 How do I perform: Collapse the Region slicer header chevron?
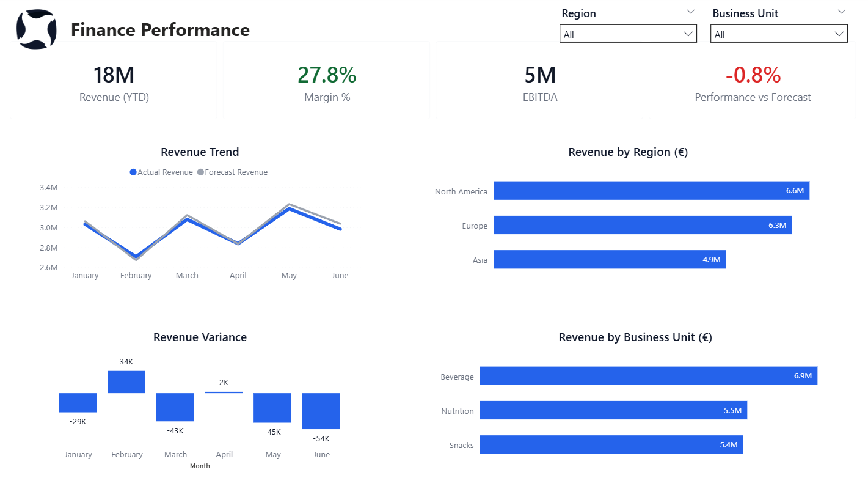(690, 12)
